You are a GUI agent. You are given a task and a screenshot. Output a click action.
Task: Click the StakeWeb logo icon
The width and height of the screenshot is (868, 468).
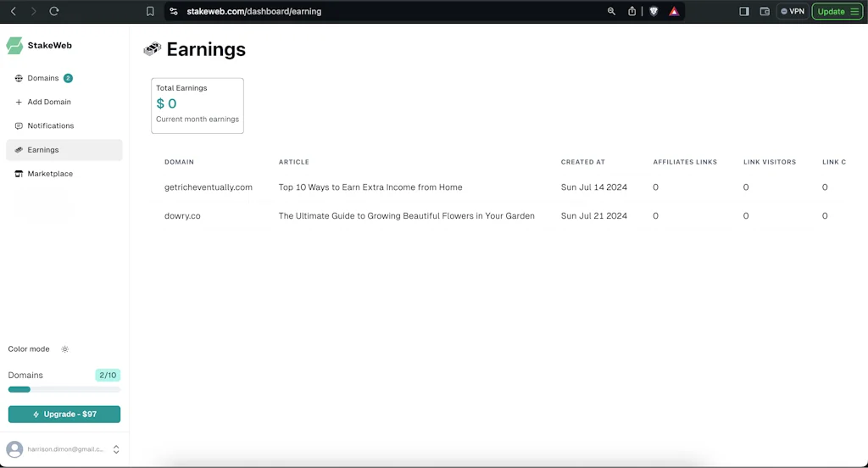(x=14, y=46)
